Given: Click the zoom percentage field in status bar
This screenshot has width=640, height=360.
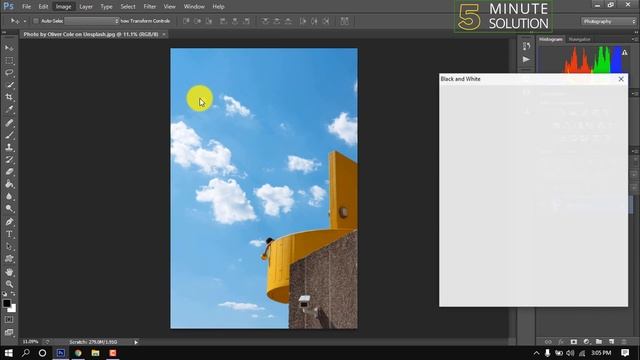Looking at the screenshot, I should point(30,342).
